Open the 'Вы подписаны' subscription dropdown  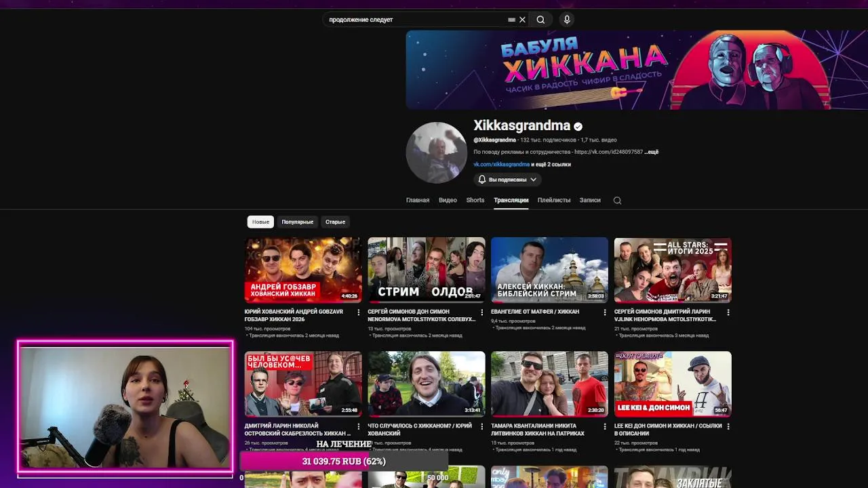click(507, 180)
